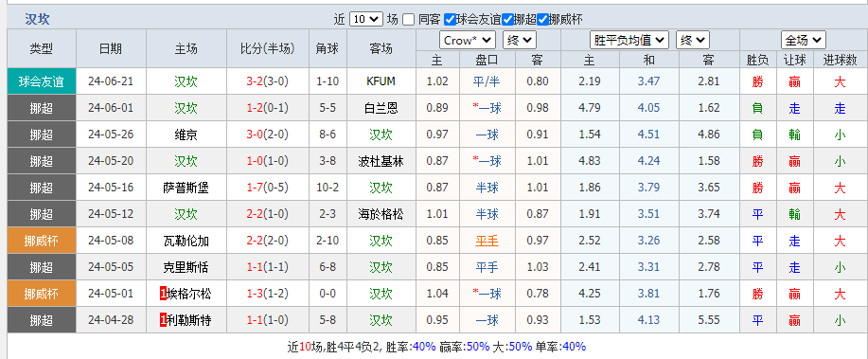Click the home odds value 4.79
Viewport: 868px width, 359px height.
[x=590, y=108]
